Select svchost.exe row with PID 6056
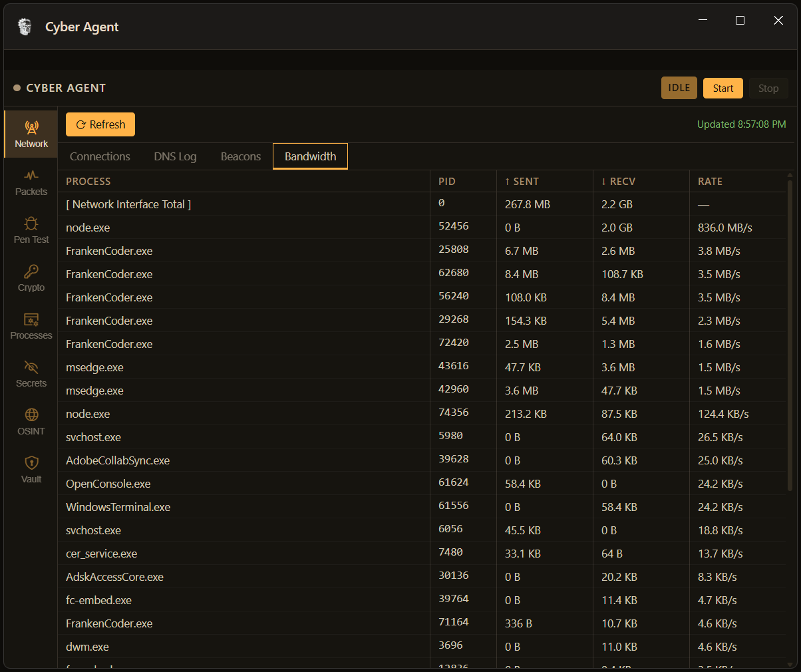801x672 pixels. (422, 530)
